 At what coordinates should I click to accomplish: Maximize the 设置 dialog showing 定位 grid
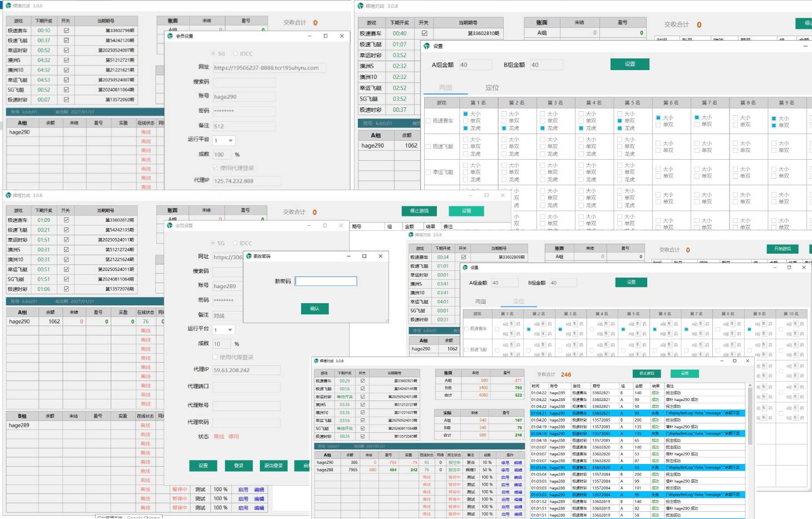[789, 268]
